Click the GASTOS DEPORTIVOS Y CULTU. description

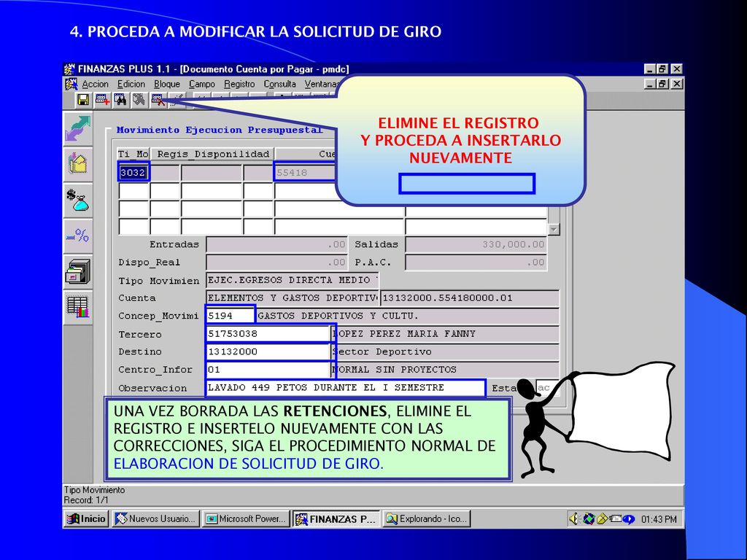(407, 316)
